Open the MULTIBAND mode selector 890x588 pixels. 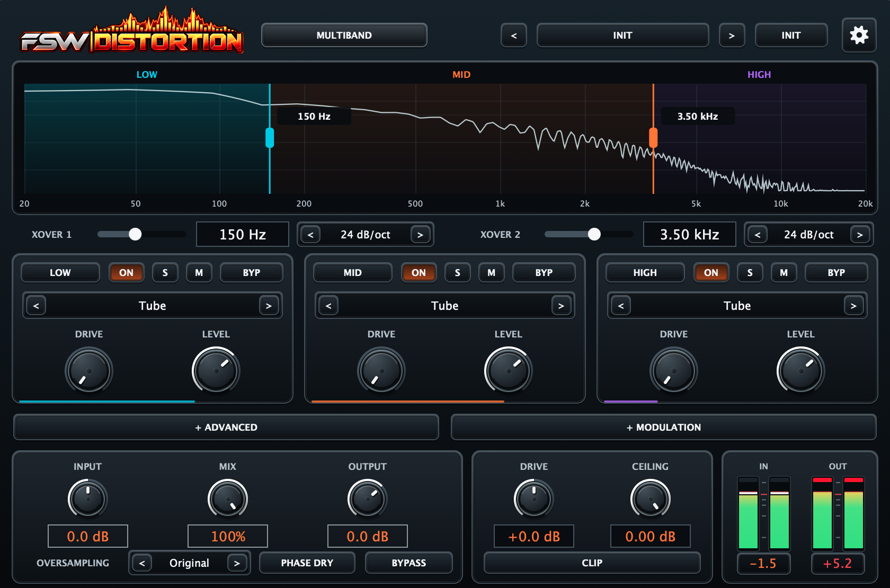344,35
